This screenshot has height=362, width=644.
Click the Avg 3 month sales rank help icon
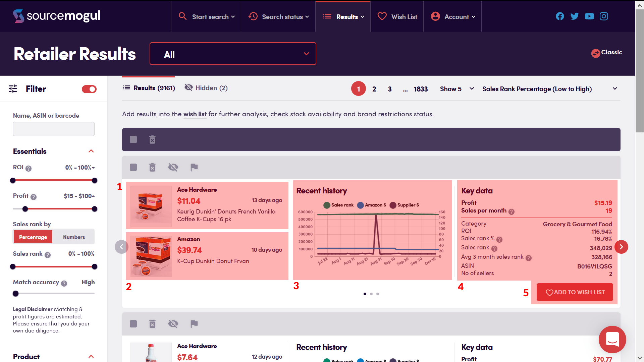[x=529, y=258]
